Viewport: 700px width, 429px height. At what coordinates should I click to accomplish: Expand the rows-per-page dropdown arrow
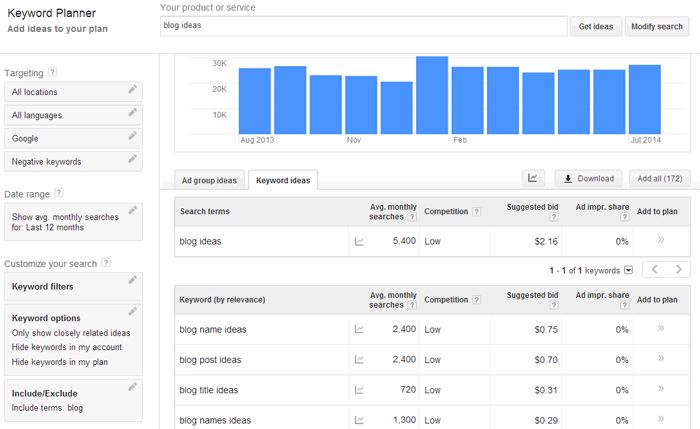coord(628,270)
